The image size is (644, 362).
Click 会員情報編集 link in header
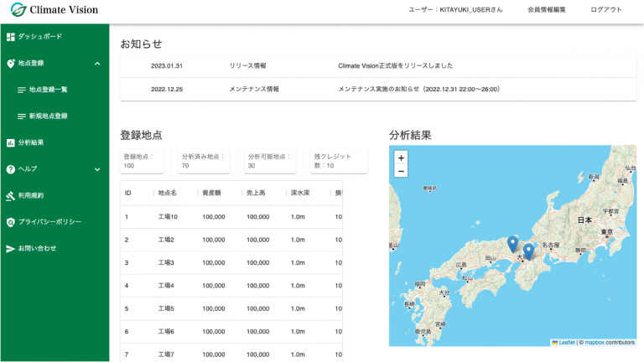point(546,9)
